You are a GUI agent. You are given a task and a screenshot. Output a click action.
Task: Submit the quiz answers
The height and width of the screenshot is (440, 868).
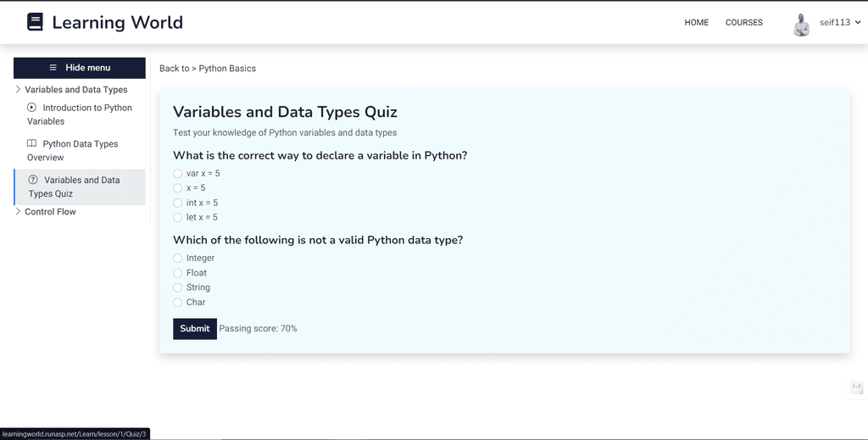[195, 329]
